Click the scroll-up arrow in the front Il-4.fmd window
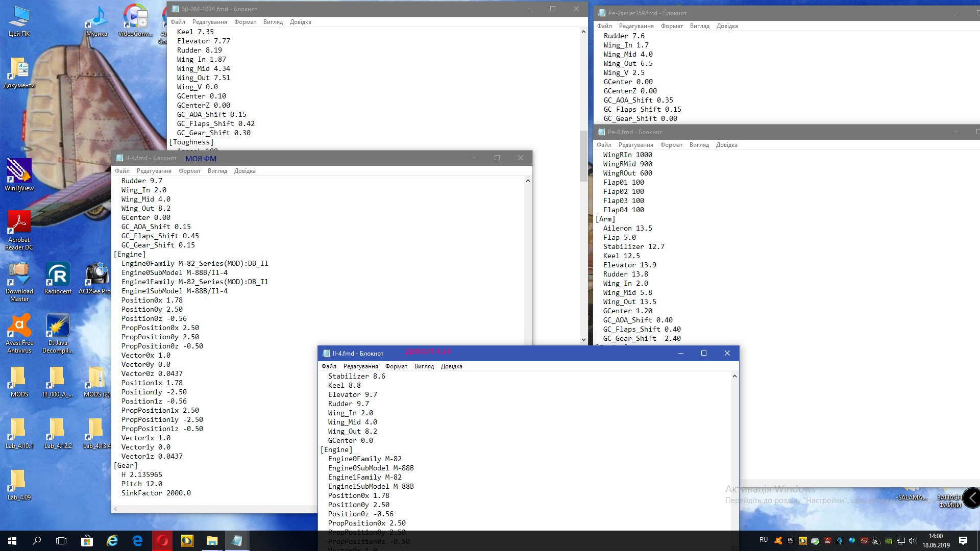Viewport: 980px width, 551px height. (x=734, y=377)
